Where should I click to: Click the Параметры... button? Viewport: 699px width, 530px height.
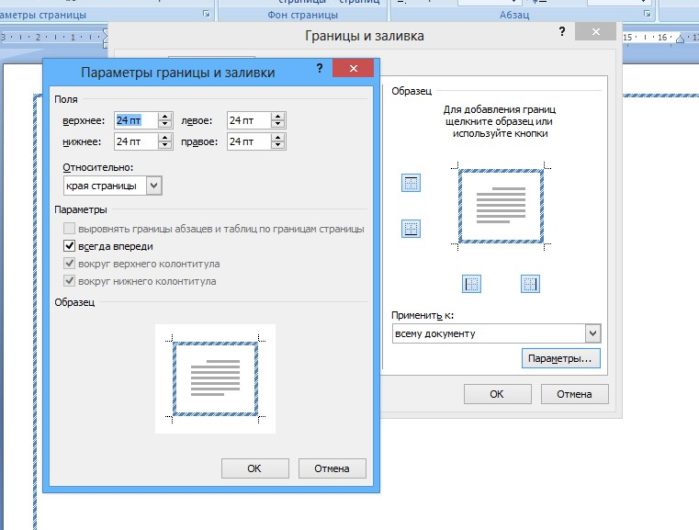[x=560, y=358]
